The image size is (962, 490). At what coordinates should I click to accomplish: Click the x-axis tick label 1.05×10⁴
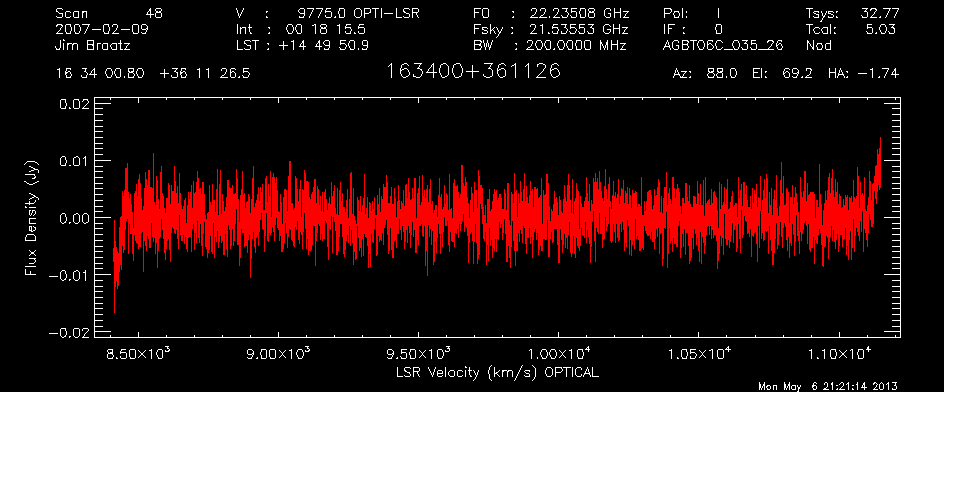coord(698,354)
